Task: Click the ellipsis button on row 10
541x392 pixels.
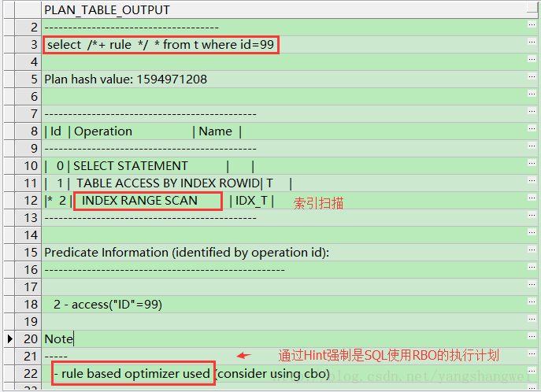Action: 532,165
